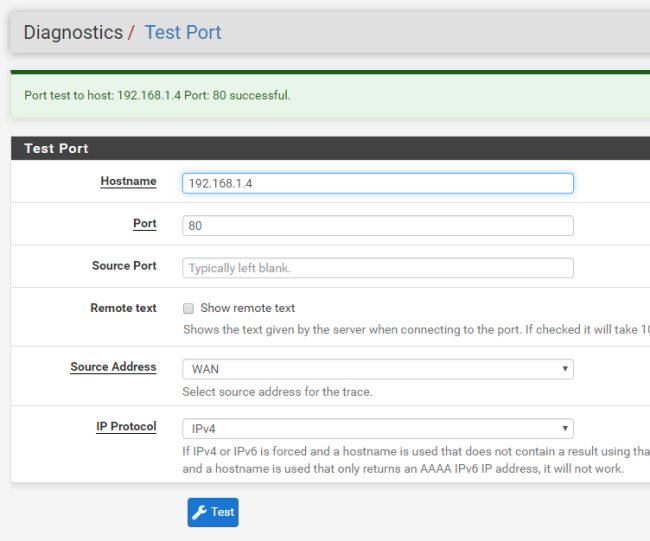The height and width of the screenshot is (541, 650).
Task: Click the Hostname field containing 192.168.1.4
Action: [x=378, y=183]
